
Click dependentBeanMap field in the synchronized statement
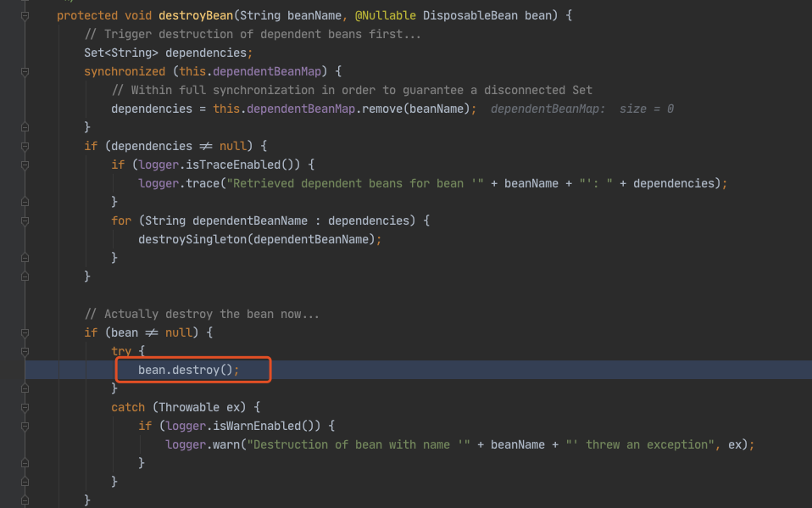(x=267, y=71)
